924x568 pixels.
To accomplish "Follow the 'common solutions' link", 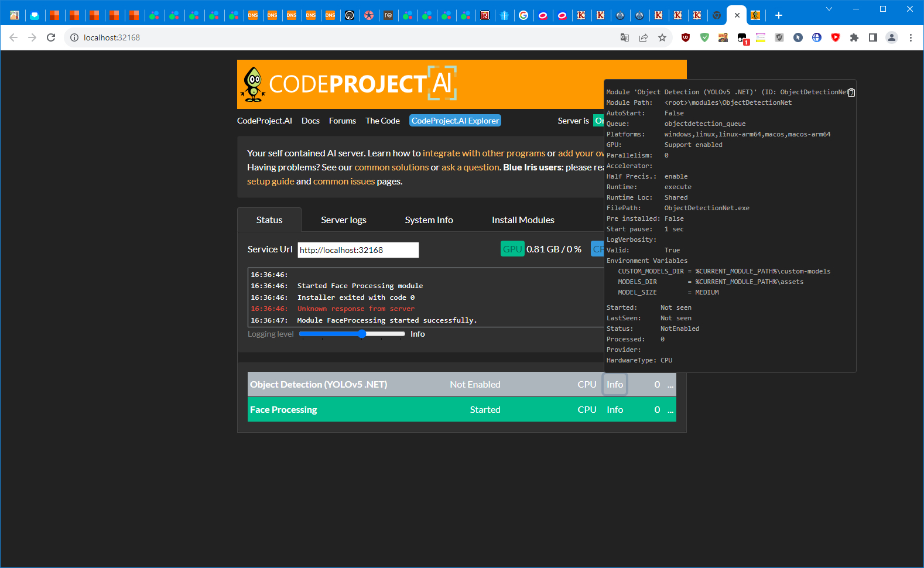I will tap(391, 167).
